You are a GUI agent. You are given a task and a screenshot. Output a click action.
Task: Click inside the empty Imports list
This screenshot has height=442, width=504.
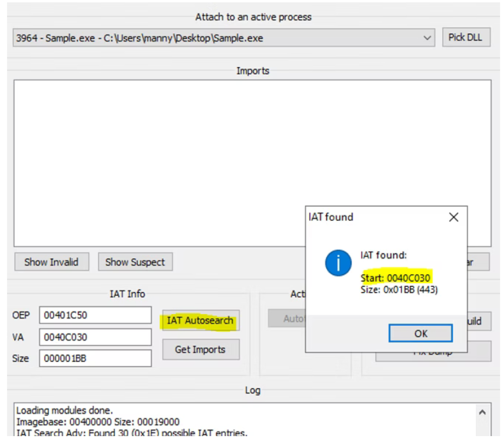(x=157, y=157)
